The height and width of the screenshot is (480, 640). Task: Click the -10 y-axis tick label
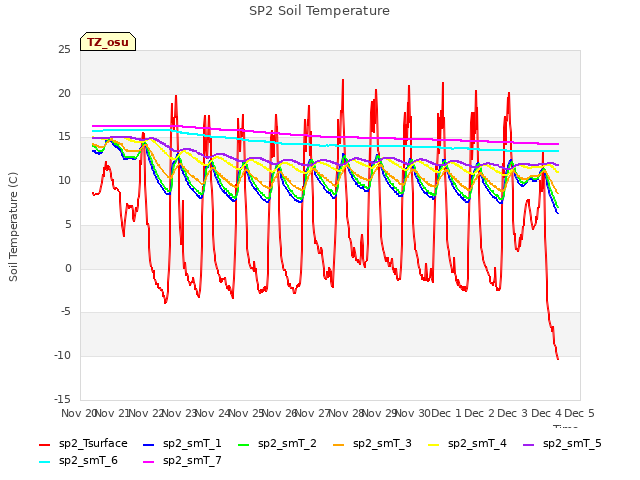click(x=62, y=356)
